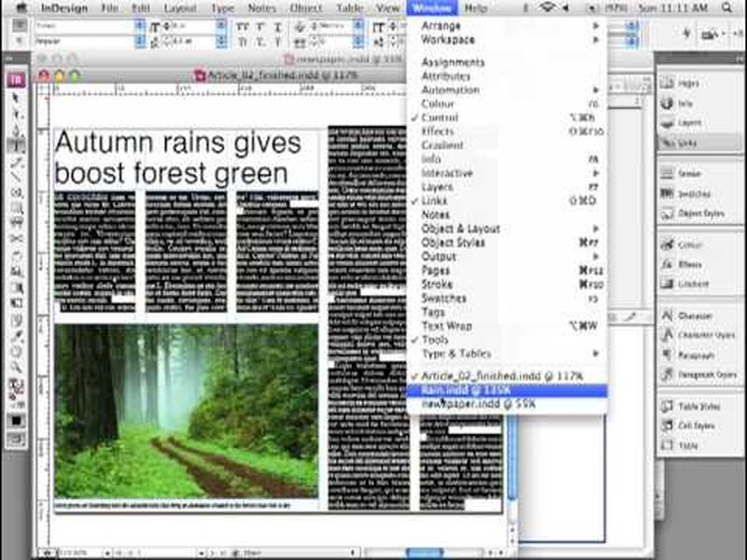Toggle paragraph formatting controls mode
Screen dimensions: 747x560
click(x=19, y=41)
